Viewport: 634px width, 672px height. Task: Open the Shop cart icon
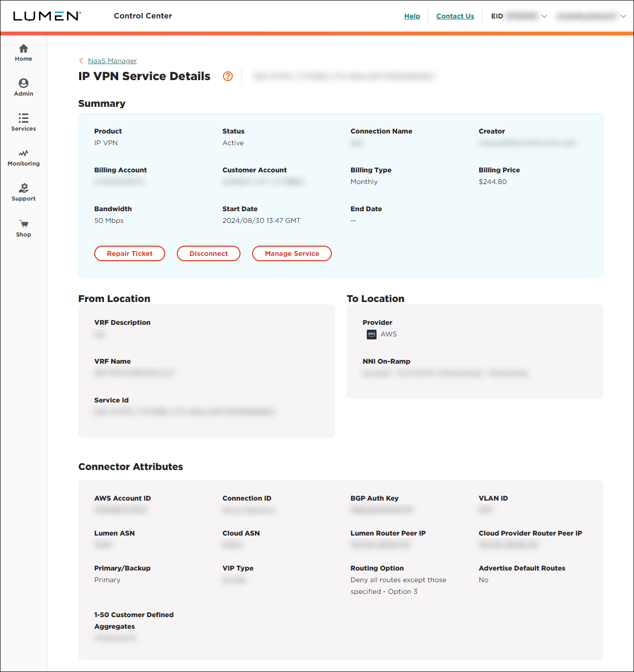pos(23,224)
